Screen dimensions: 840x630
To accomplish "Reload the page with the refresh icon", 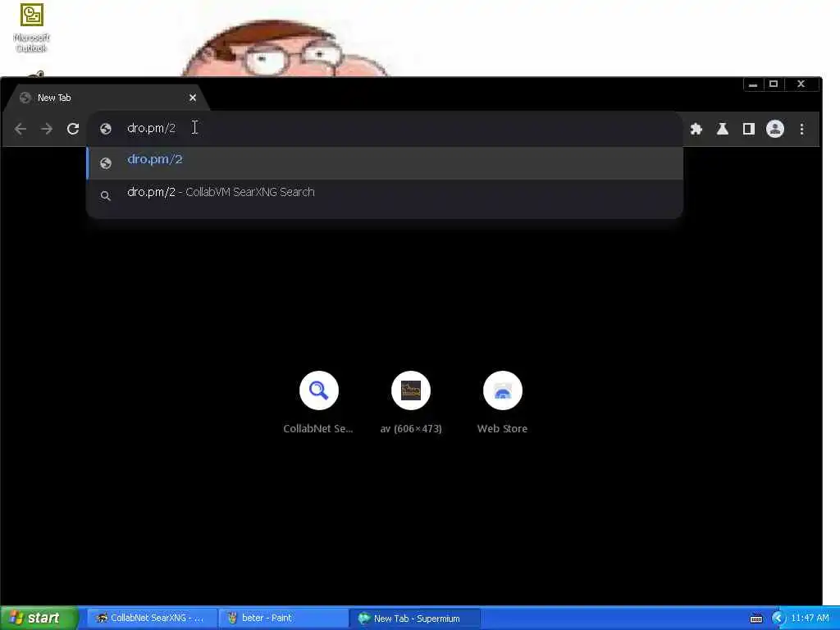I will pos(73,129).
